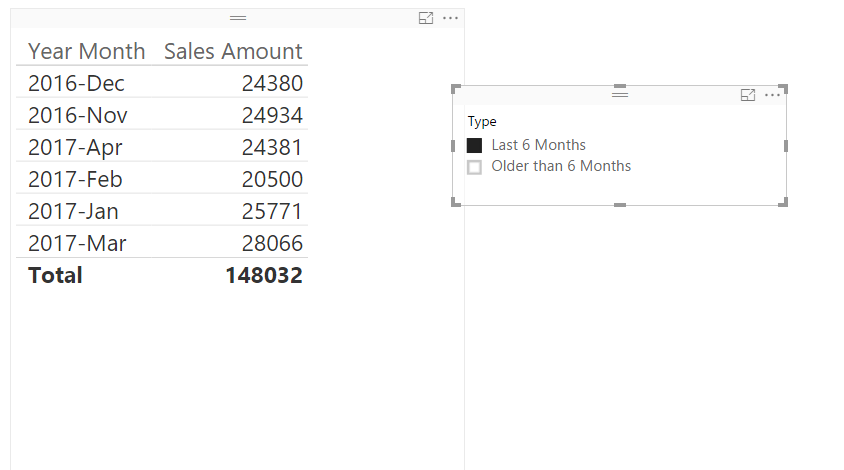
Task: Click the 148032 total value
Action: [x=264, y=276]
